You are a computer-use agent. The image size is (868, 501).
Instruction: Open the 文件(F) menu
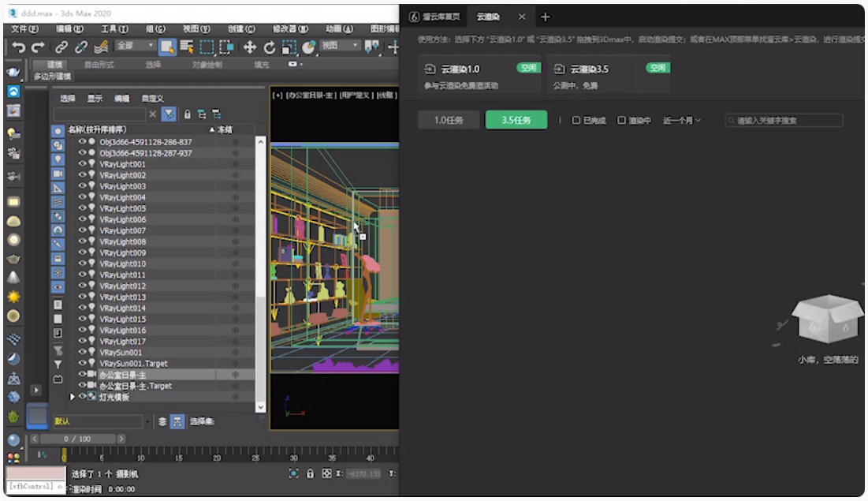tap(24, 29)
